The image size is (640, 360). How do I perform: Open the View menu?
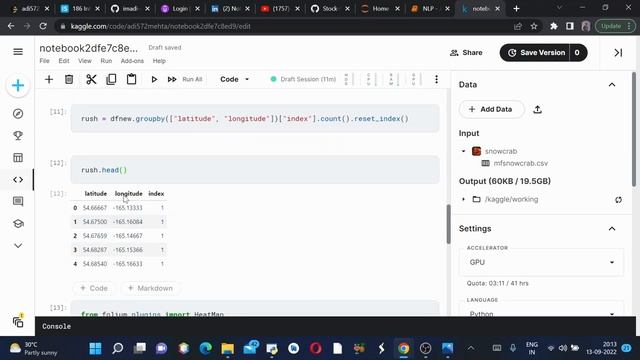pos(85,61)
